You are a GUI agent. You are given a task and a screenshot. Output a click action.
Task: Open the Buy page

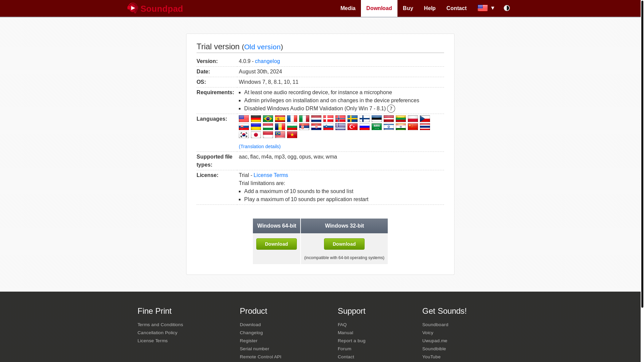point(408,8)
